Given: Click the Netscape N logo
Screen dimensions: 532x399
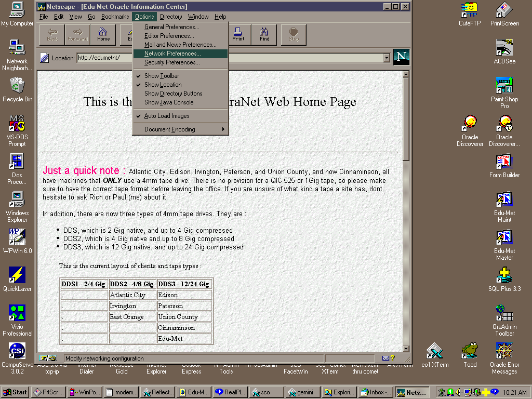Looking at the screenshot, I should [x=402, y=57].
